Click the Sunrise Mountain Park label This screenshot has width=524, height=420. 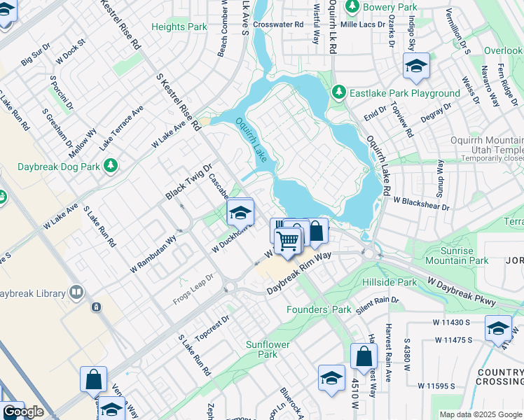coord(457,255)
